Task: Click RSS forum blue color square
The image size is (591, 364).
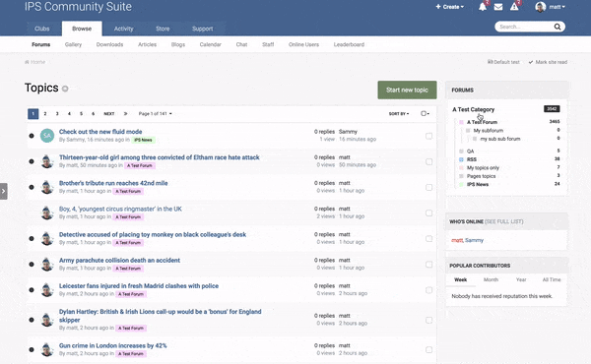Action: pyautogui.click(x=461, y=159)
